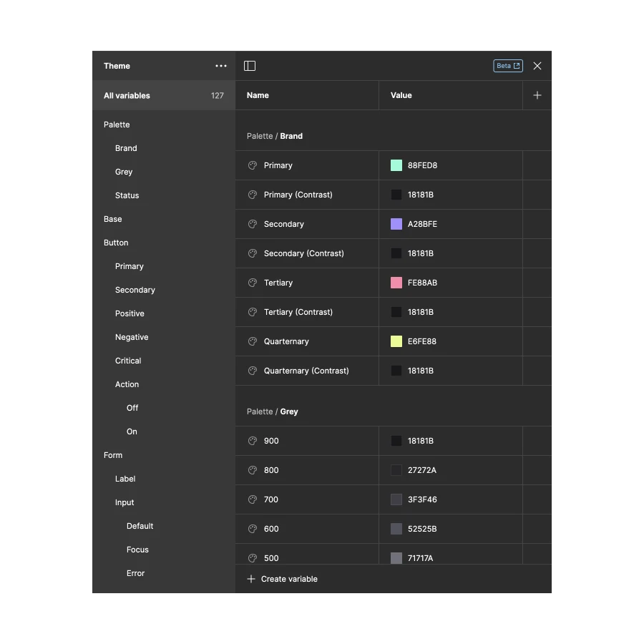Select the Critical group under Button
Image resolution: width=644 pixels, height=644 pixels.
pos(128,361)
